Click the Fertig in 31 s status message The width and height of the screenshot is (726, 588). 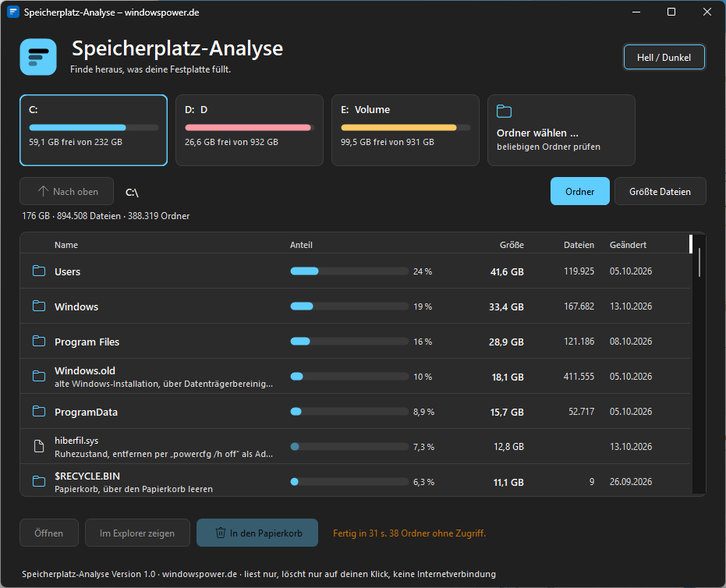click(409, 533)
